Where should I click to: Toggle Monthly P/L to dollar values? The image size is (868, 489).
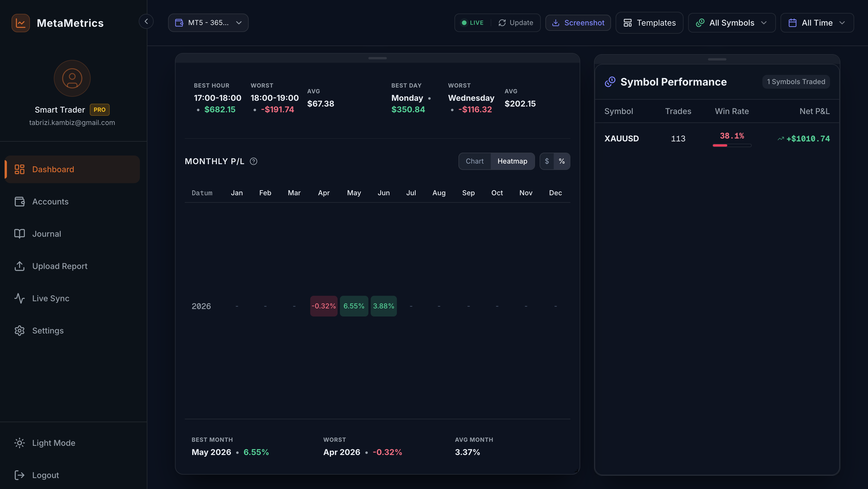click(x=547, y=161)
